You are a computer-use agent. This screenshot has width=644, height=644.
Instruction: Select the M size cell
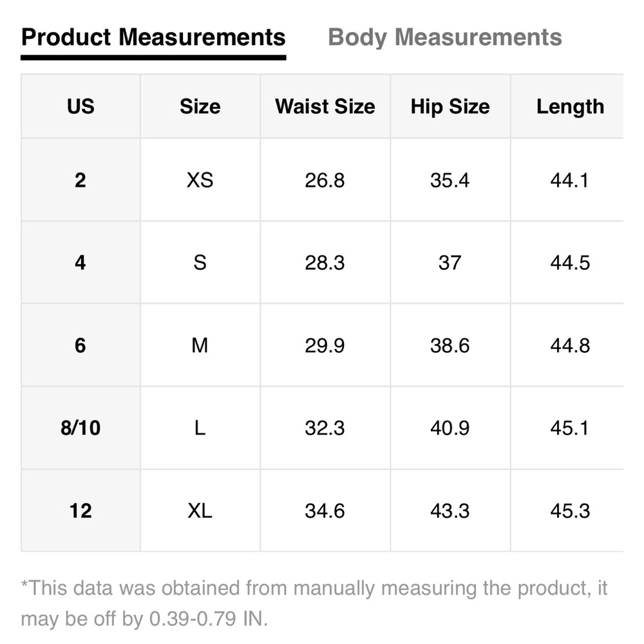click(200, 346)
